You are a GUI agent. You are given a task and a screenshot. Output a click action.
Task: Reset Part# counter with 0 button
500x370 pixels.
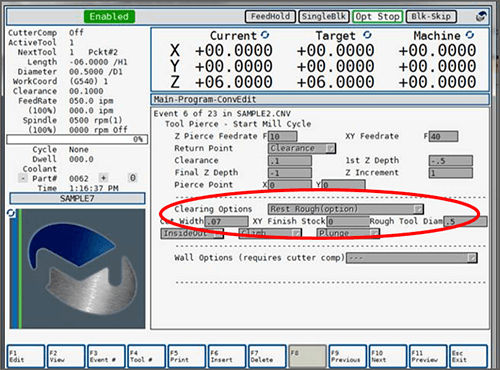pyautogui.click(x=132, y=178)
